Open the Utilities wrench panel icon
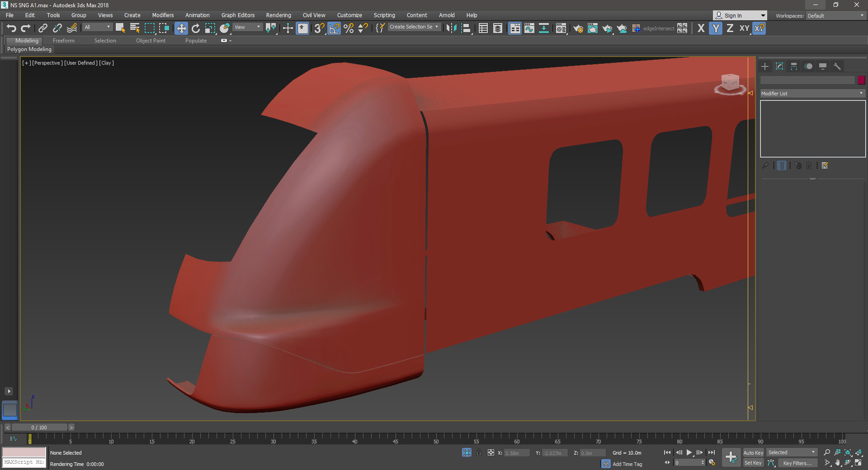Image resolution: width=868 pixels, height=470 pixels. 837,66
